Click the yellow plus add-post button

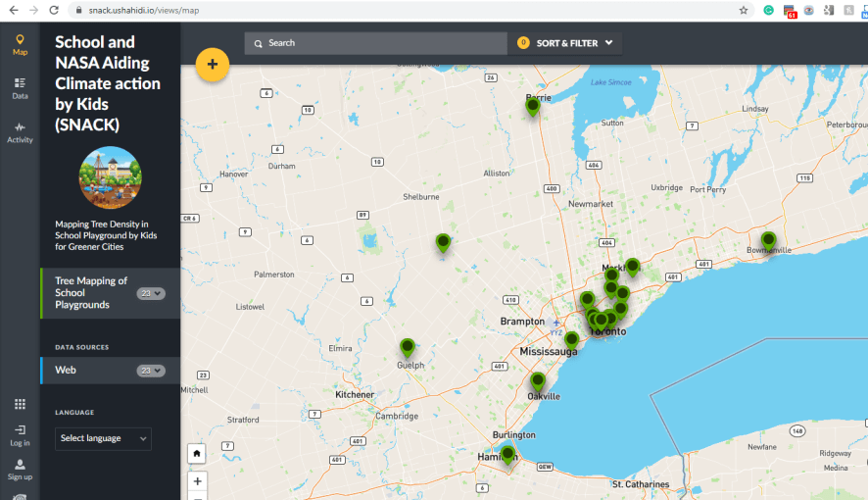coord(213,65)
